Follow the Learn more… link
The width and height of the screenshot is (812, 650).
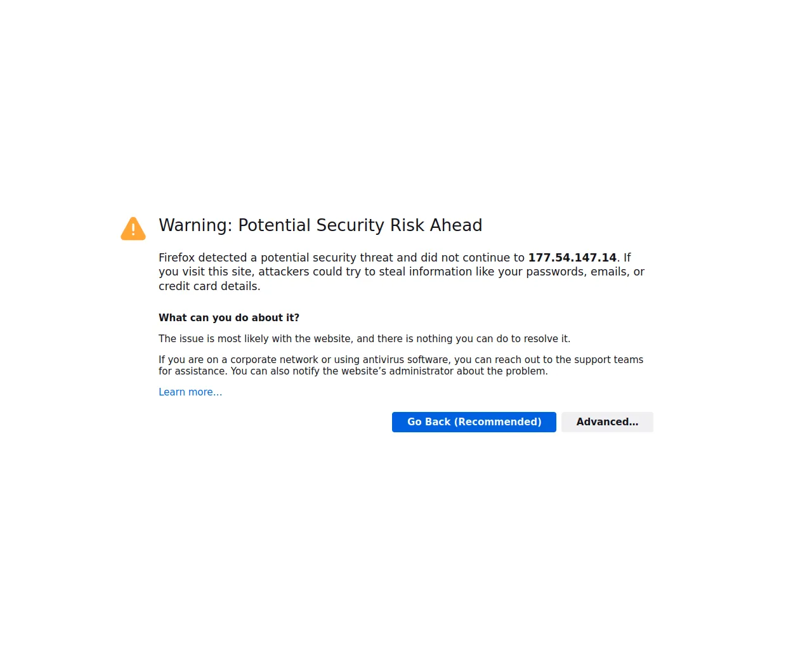[x=190, y=392]
